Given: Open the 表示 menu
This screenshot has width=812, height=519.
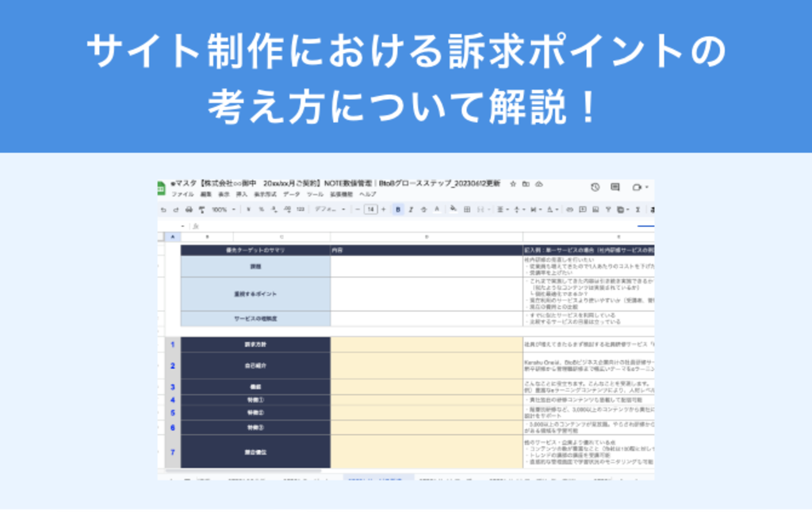Looking at the screenshot, I should tap(224, 195).
